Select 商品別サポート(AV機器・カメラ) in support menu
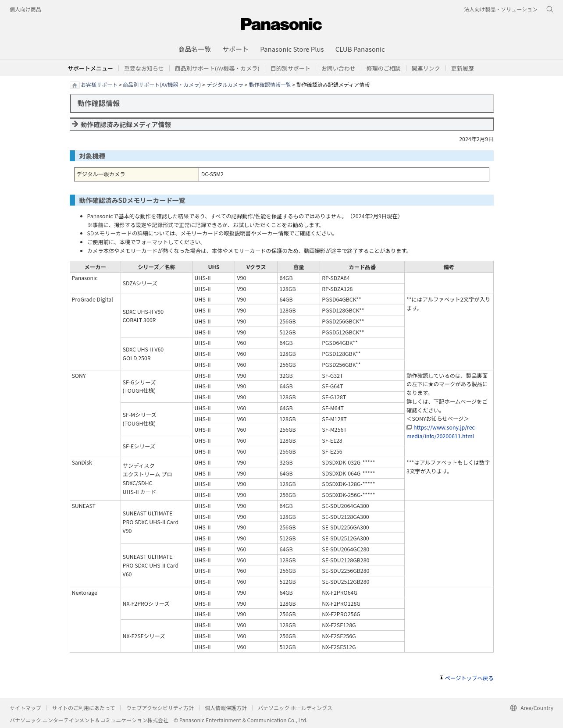Viewport: 563px width, 728px height. click(217, 68)
